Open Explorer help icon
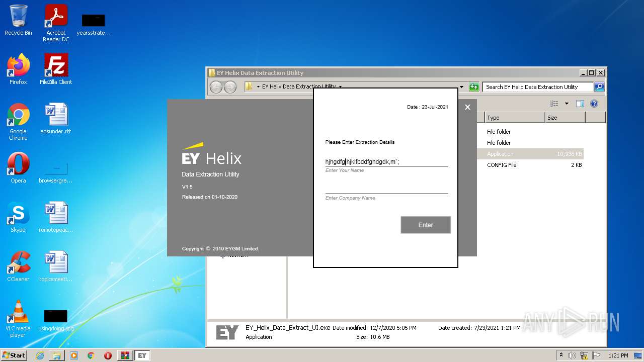Screen dimensions: 644x362 [x=594, y=104]
